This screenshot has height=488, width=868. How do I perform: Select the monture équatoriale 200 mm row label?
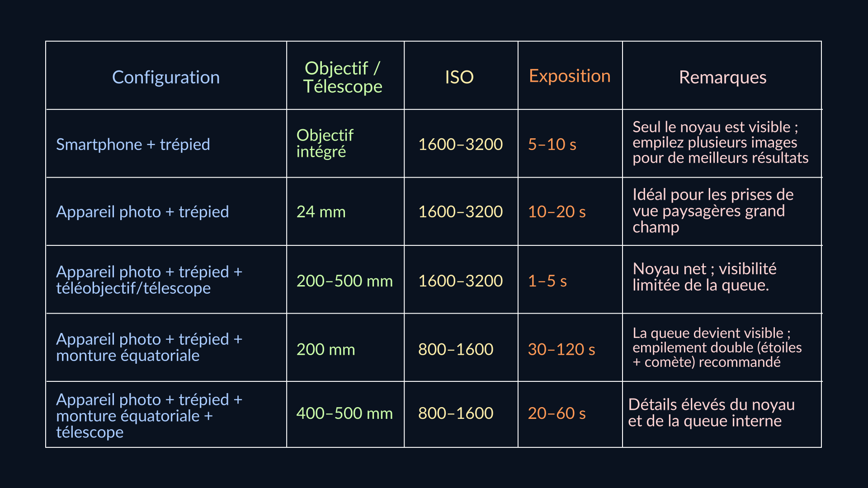149,347
